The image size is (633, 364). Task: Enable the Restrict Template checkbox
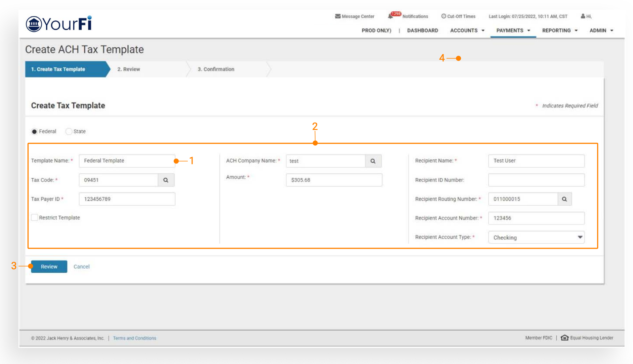35,218
